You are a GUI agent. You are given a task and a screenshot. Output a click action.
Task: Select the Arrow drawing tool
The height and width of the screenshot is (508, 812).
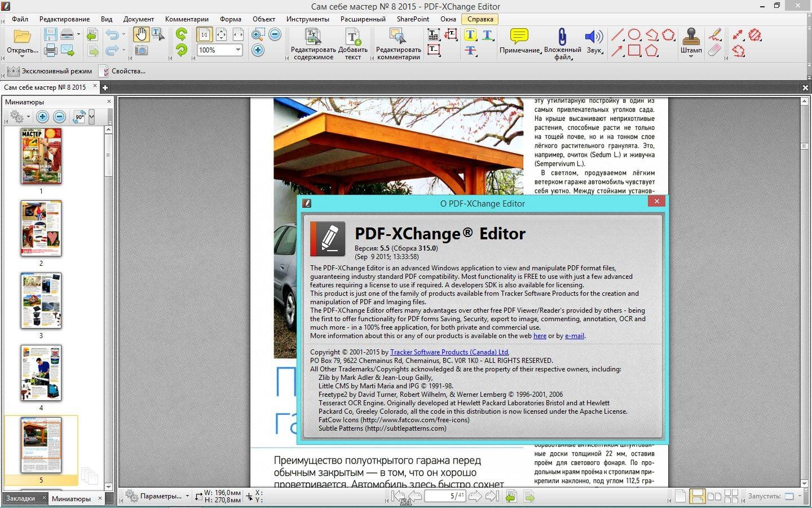[617, 50]
